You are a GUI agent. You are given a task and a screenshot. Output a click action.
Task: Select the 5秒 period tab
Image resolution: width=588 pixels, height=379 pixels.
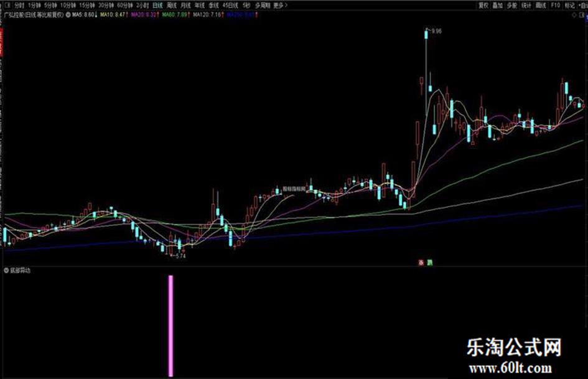point(246,5)
